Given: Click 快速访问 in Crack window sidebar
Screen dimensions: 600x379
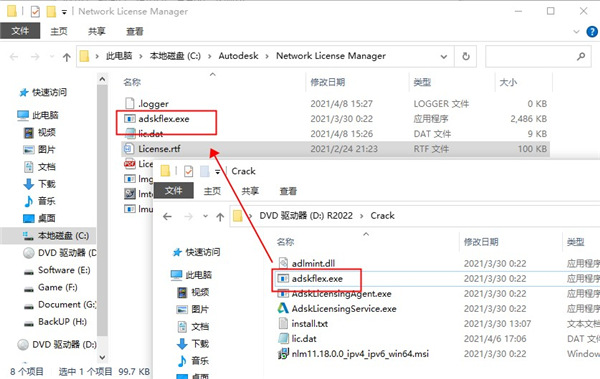Looking at the screenshot, I should (x=197, y=252).
